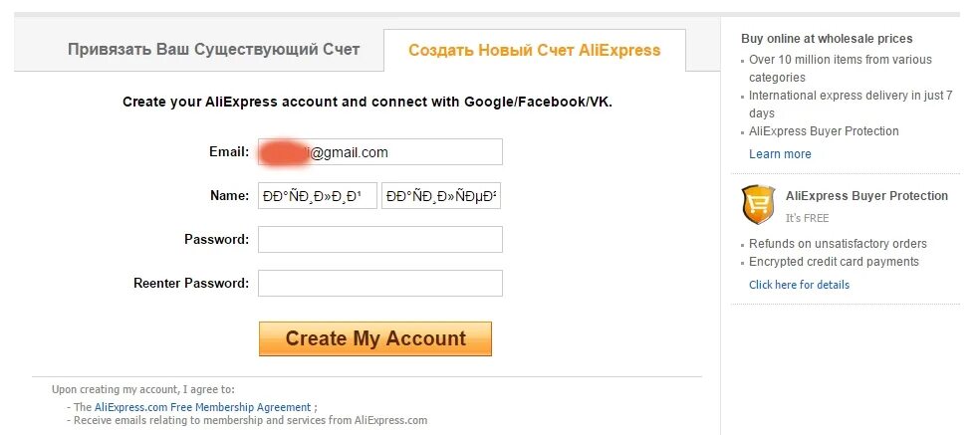Click the Password input field
Image resolution: width=980 pixels, height=435 pixels.
(x=380, y=239)
